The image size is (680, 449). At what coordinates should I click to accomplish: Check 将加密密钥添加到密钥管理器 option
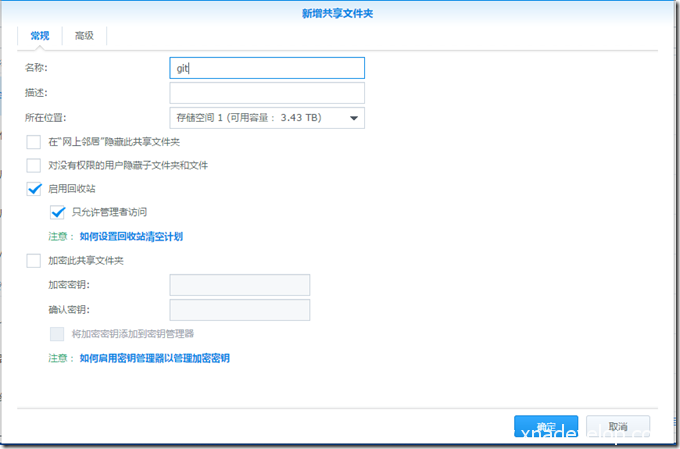click(57, 334)
